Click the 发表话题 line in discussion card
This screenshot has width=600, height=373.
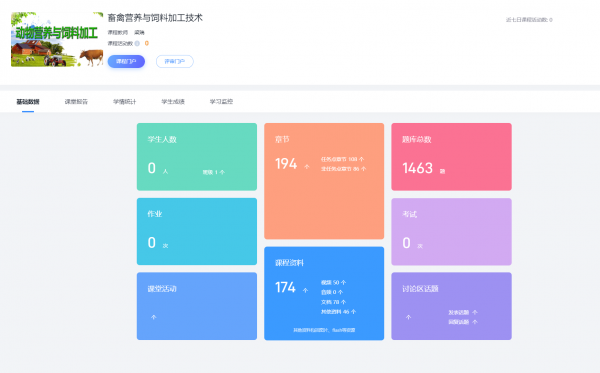463,313
